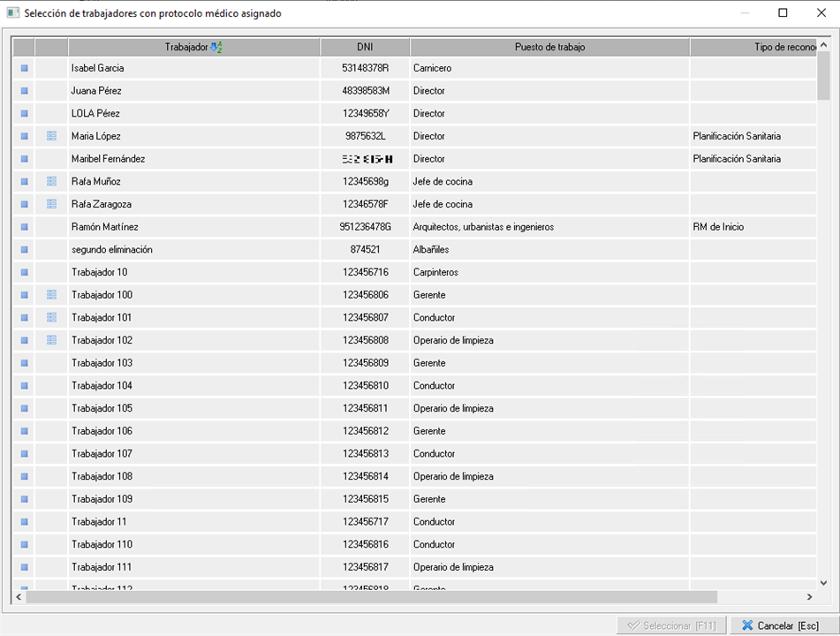Click the list icon beside Trabajador 102

(x=51, y=340)
